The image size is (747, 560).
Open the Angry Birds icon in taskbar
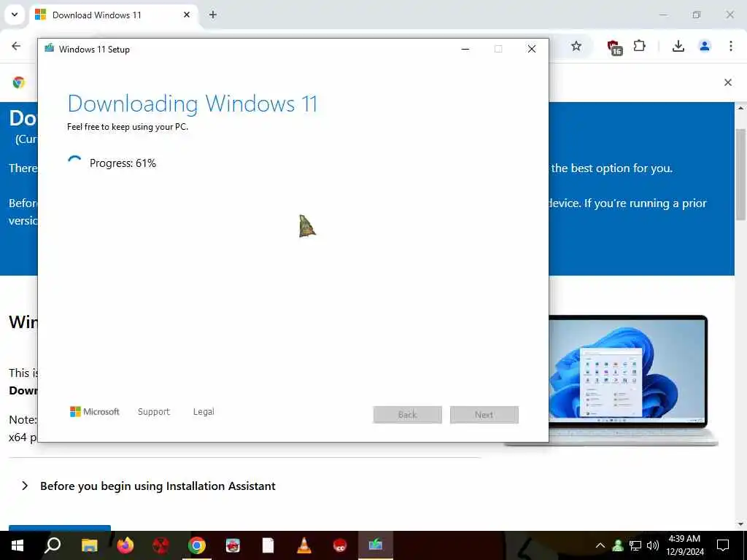[x=233, y=545]
